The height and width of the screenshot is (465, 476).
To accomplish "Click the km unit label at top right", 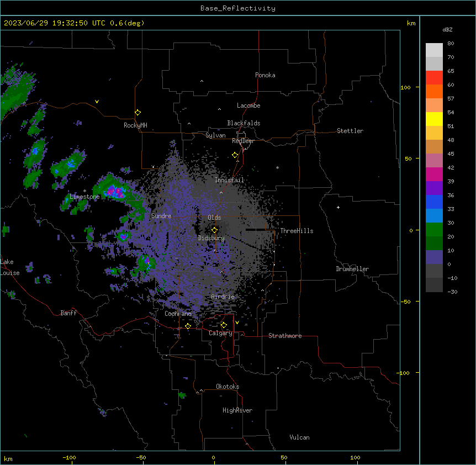I will [x=411, y=23].
